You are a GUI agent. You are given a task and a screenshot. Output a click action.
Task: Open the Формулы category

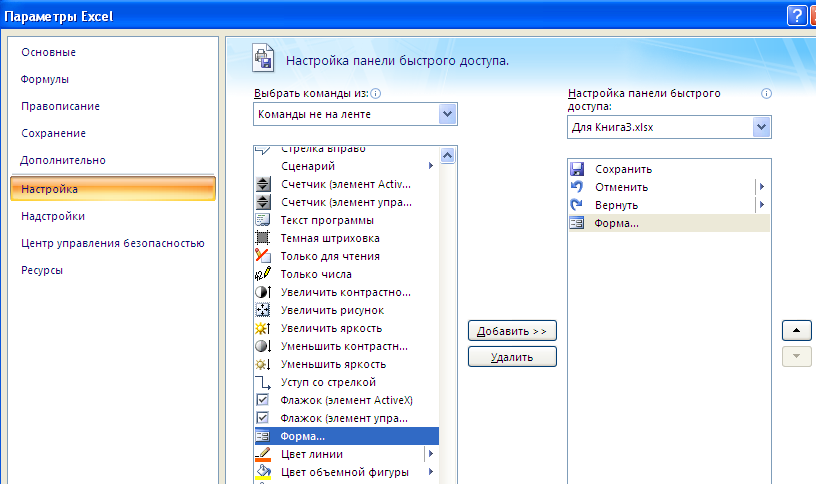pos(45,79)
